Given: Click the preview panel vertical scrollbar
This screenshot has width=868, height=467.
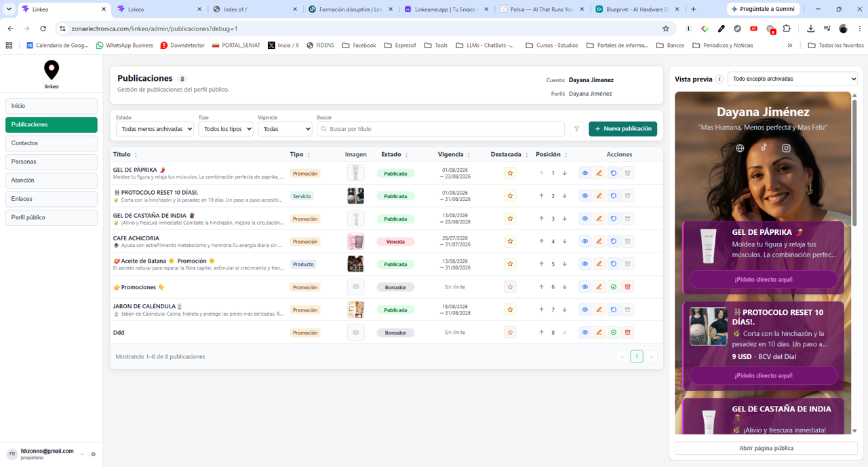Looking at the screenshot, I should [x=854, y=163].
